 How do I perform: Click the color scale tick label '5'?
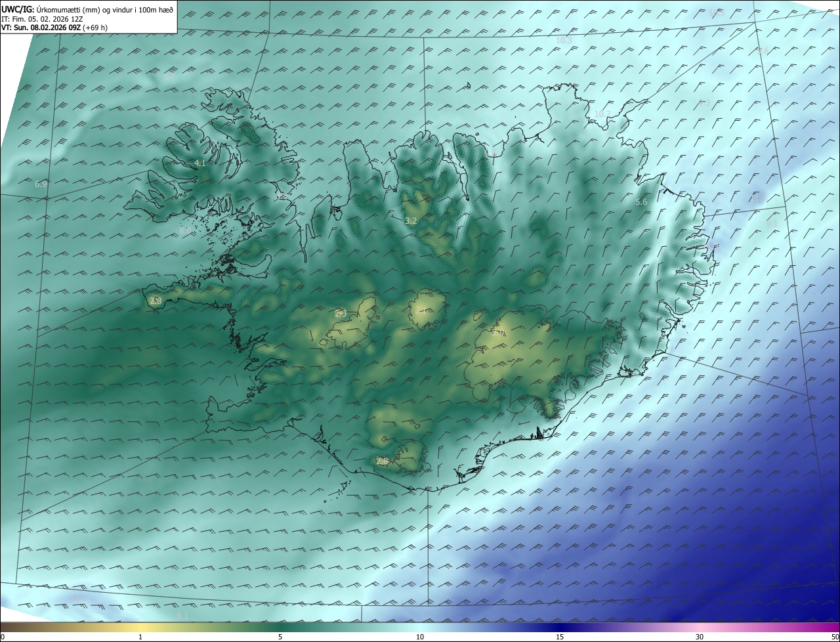[280, 637]
